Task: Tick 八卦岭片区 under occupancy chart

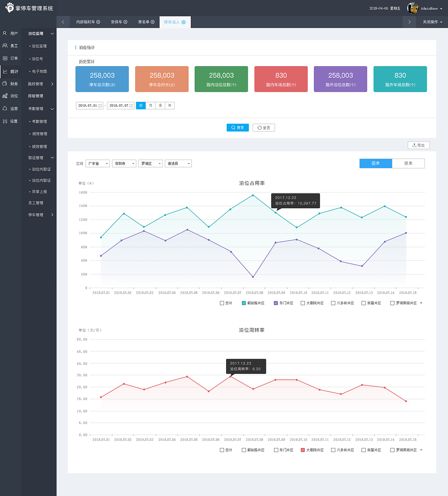Action: [x=333, y=303]
